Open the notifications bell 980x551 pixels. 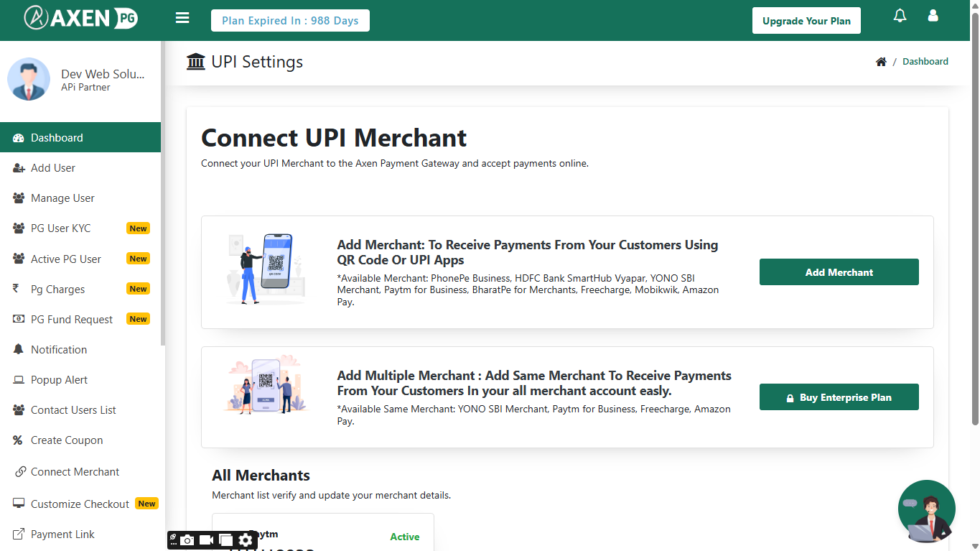coord(900,15)
